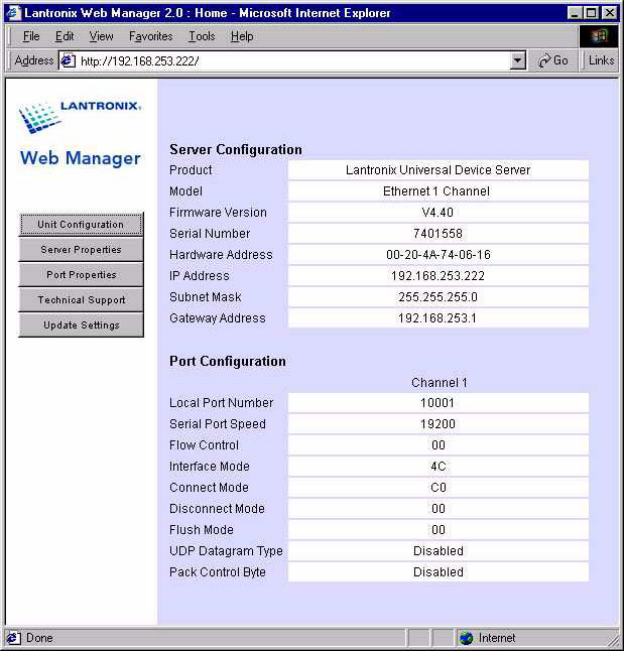Click interface mode value 4C
This screenshot has width=624, height=651.
point(438,466)
